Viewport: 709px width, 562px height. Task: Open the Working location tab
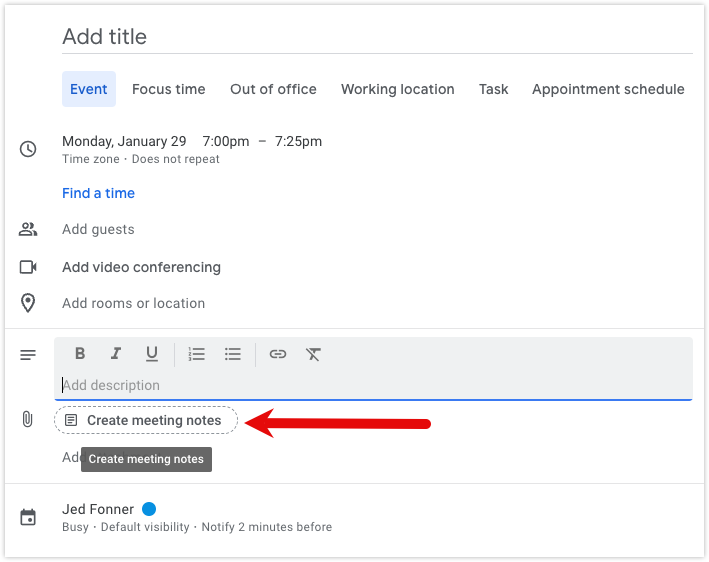397,89
